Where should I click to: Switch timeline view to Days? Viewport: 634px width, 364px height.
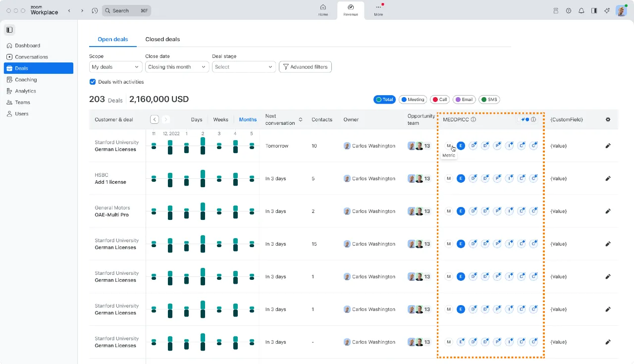click(197, 119)
